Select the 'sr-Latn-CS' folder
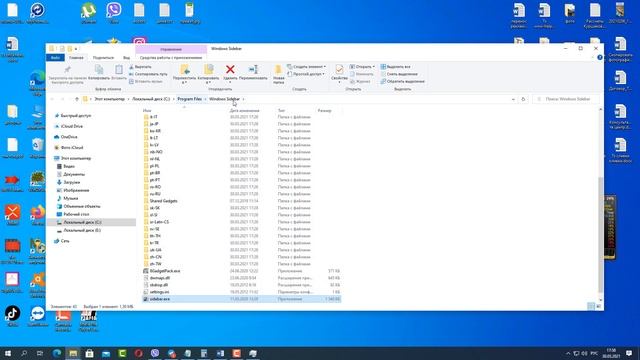640x360 pixels. [x=159, y=222]
